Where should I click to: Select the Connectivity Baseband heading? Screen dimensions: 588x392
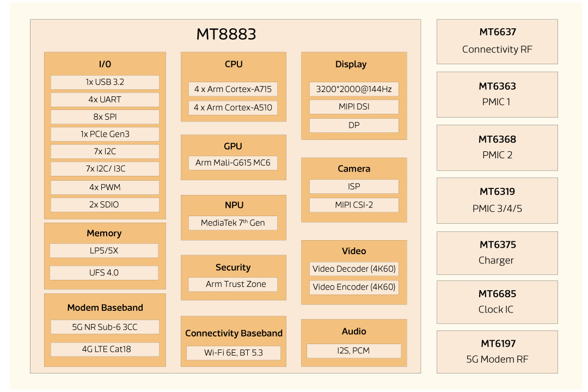click(234, 333)
